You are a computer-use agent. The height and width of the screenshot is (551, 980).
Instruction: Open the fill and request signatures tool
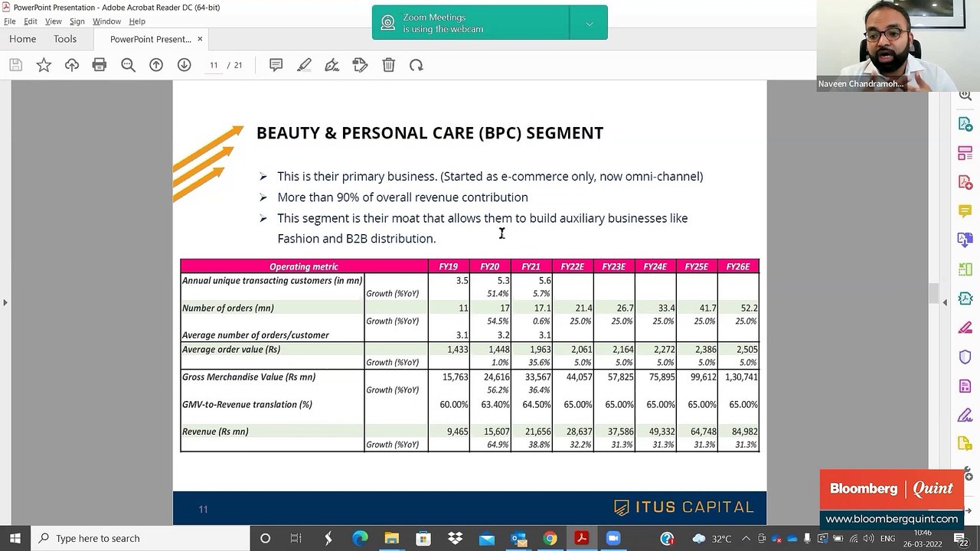pyautogui.click(x=361, y=65)
